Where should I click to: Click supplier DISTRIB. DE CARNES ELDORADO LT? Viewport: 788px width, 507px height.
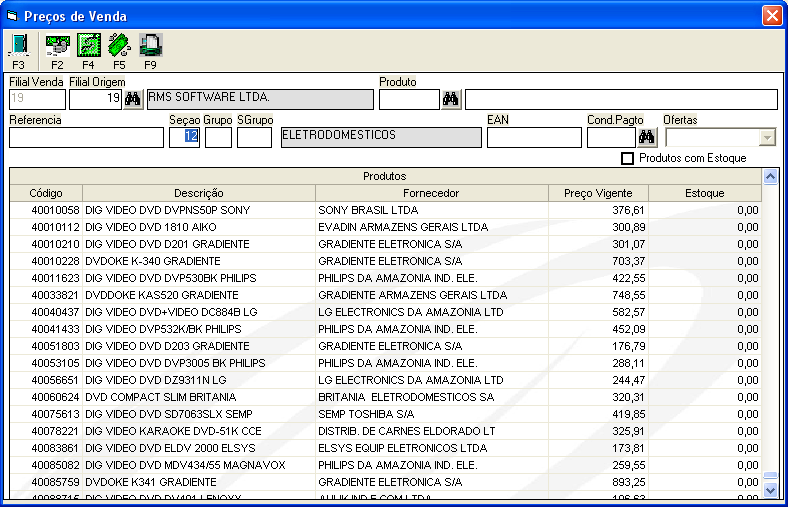[407, 431]
